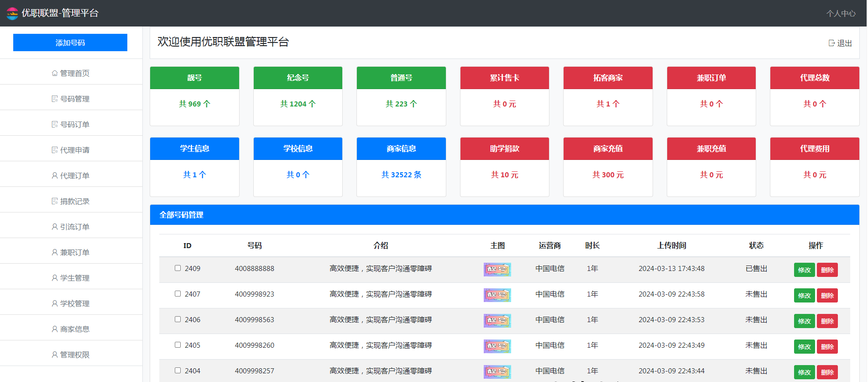Click the 已售出 status in row 2409
The width and height of the screenshot is (868, 382).
click(756, 268)
